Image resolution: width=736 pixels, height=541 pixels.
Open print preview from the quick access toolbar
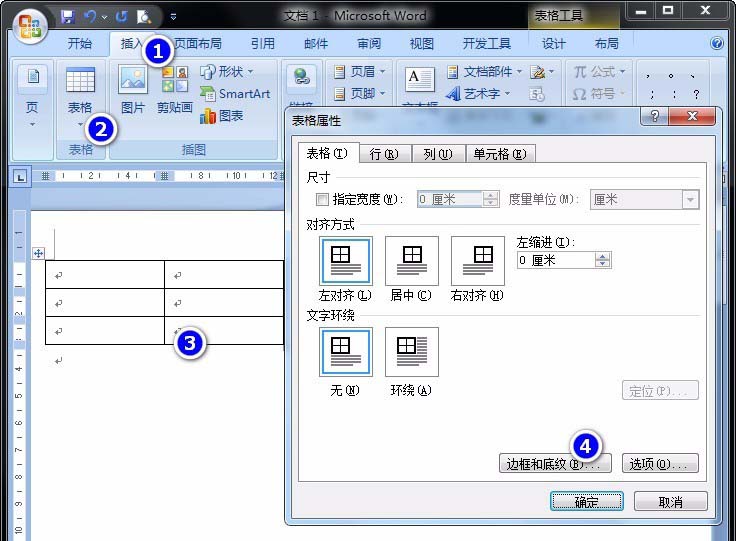pos(144,17)
